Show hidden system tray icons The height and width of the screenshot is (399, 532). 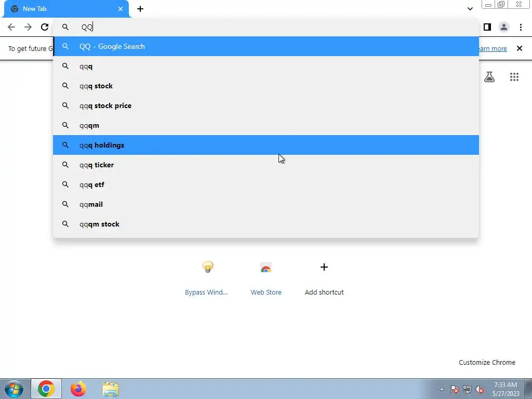442,389
